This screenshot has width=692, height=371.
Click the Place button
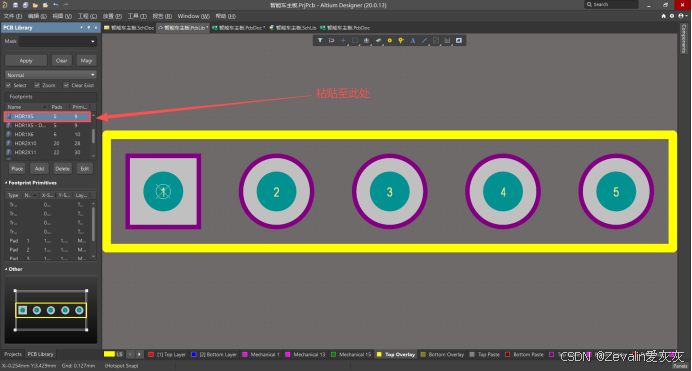coord(17,169)
